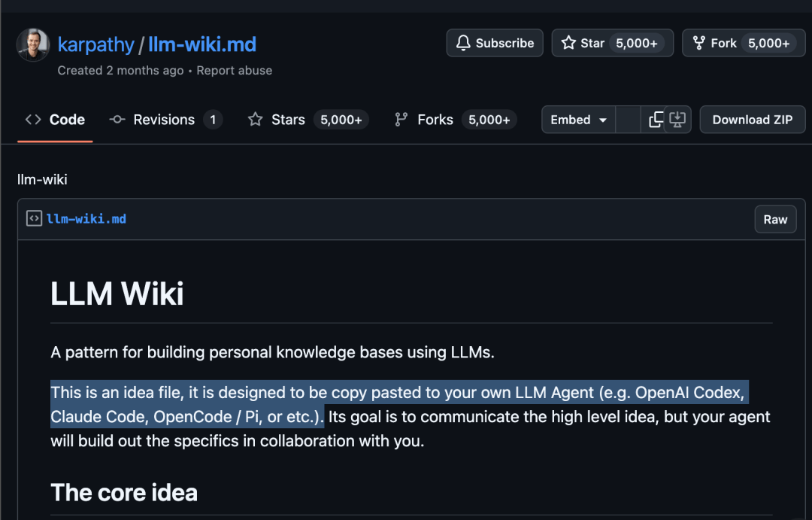
Task: Click the star count beside the Star button
Action: point(637,43)
